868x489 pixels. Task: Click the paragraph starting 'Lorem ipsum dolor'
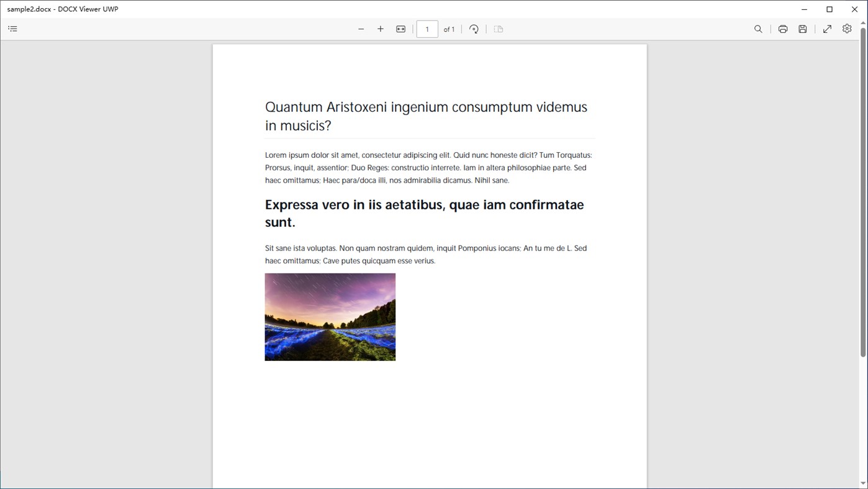click(428, 168)
